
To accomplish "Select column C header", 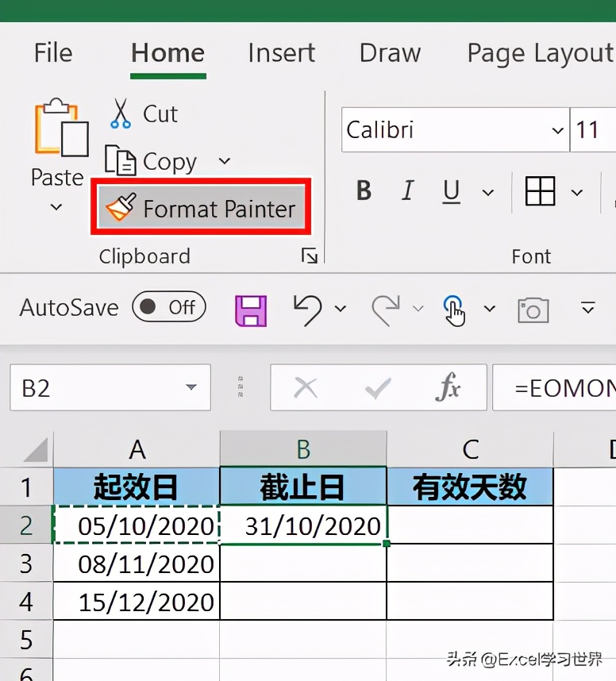I will point(470,450).
